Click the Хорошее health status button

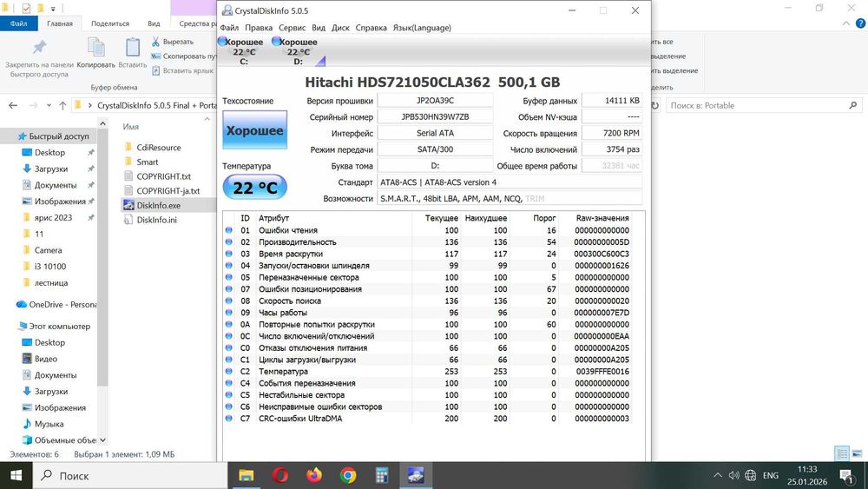(x=254, y=130)
